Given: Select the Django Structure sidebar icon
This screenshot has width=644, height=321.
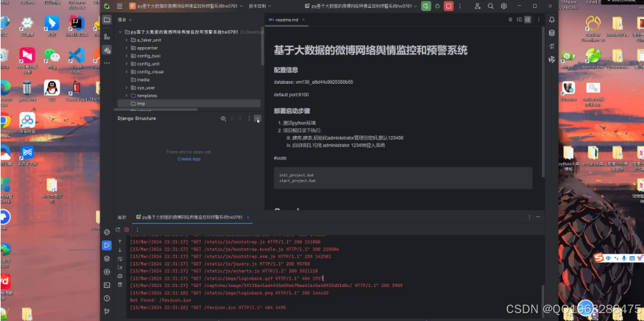Looking at the screenshot, I should click(x=106, y=50).
